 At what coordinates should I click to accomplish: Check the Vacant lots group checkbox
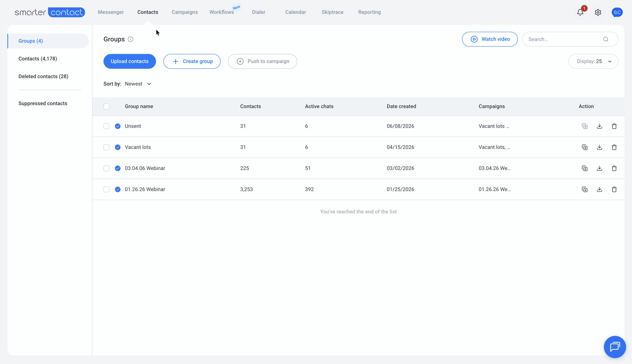106,147
